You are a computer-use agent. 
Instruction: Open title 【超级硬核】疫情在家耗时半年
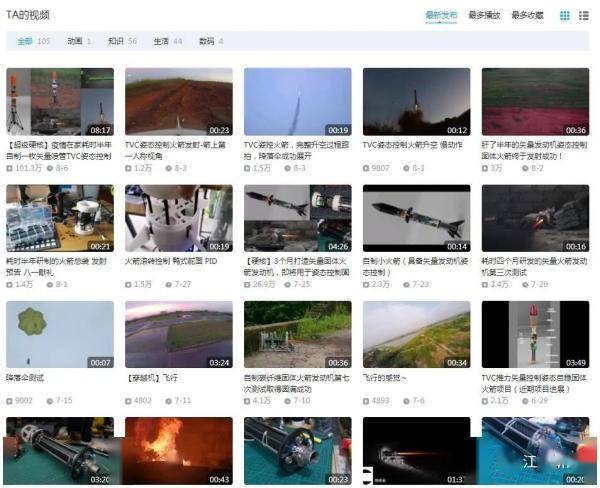tap(59, 150)
